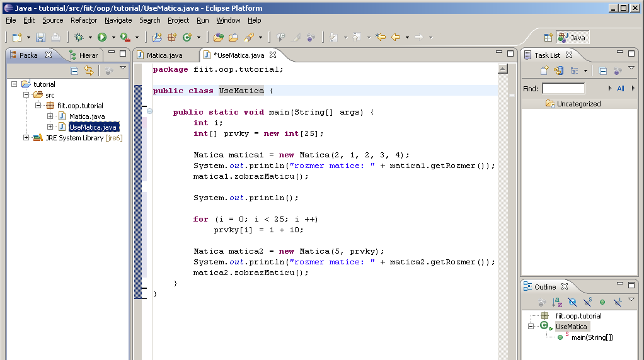Click the editor vertical scrollbar up arrow
644x360 pixels.
pos(503,69)
